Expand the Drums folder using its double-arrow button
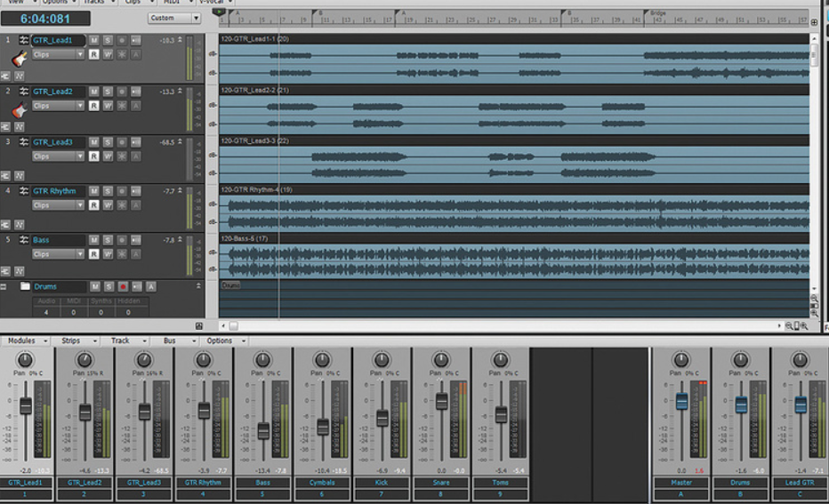829x504 pixels. [198, 286]
